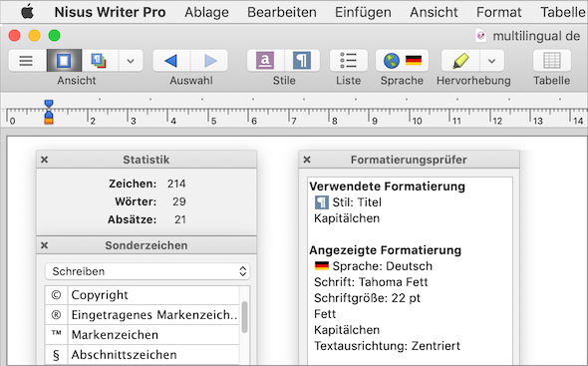Open the Schreiben category dropdown
The width and height of the screenshot is (588, 366).
147,271
